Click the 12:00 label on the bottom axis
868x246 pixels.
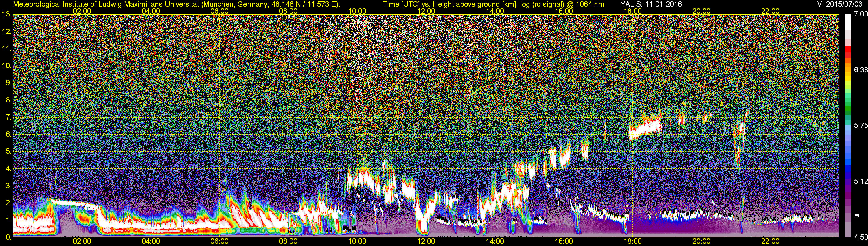pos(426,241)
